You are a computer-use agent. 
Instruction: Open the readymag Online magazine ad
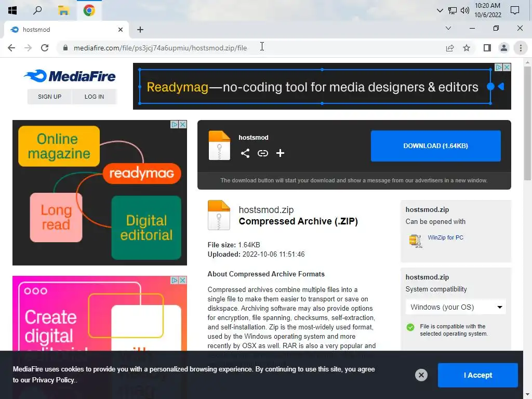tap(99, 193)
